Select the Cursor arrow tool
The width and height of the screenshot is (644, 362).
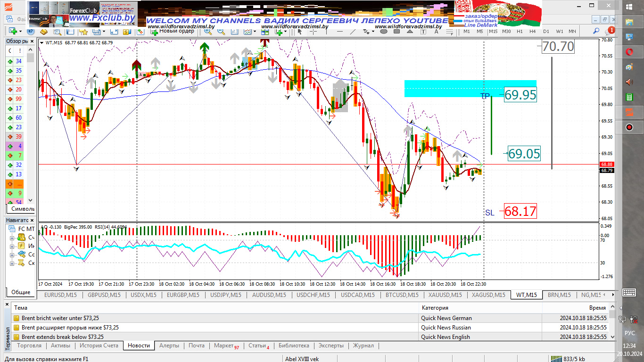[300, 32]
